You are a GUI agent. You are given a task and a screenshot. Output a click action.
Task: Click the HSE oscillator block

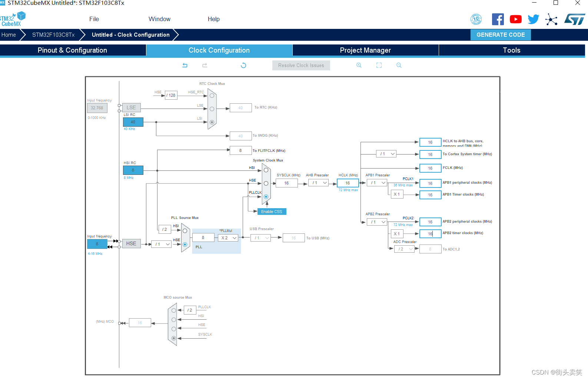click(132, 243)
